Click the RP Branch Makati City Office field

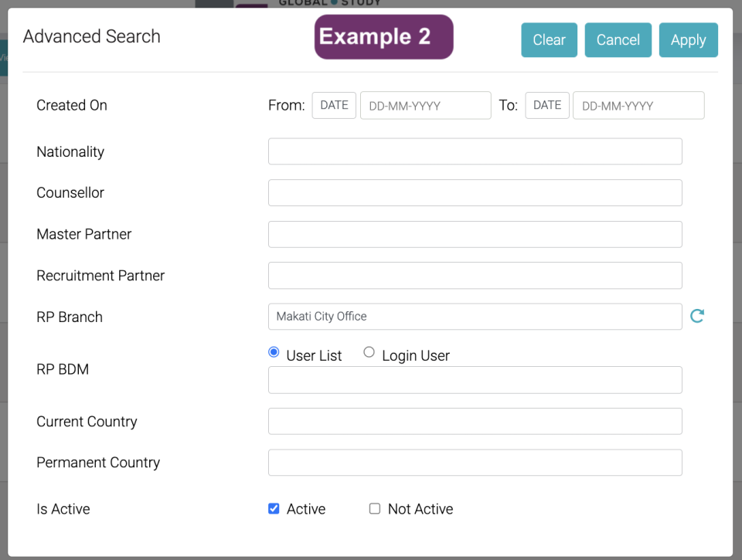pos(475,317)
